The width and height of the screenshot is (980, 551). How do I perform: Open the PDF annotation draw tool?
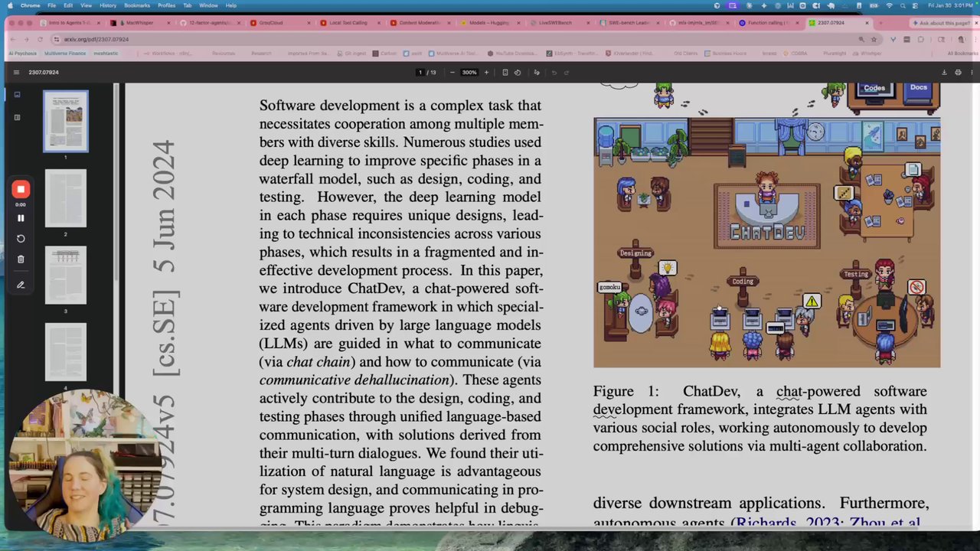tap(537, 72)
